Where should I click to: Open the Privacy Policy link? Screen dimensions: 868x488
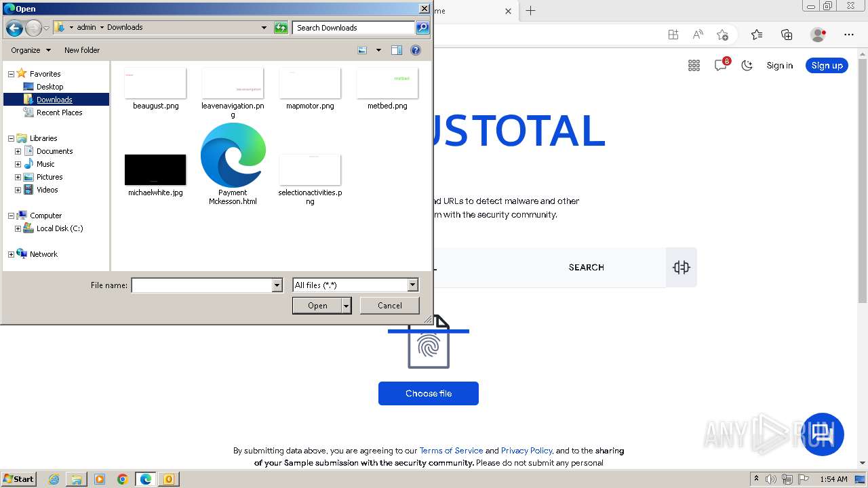(527, 451)
